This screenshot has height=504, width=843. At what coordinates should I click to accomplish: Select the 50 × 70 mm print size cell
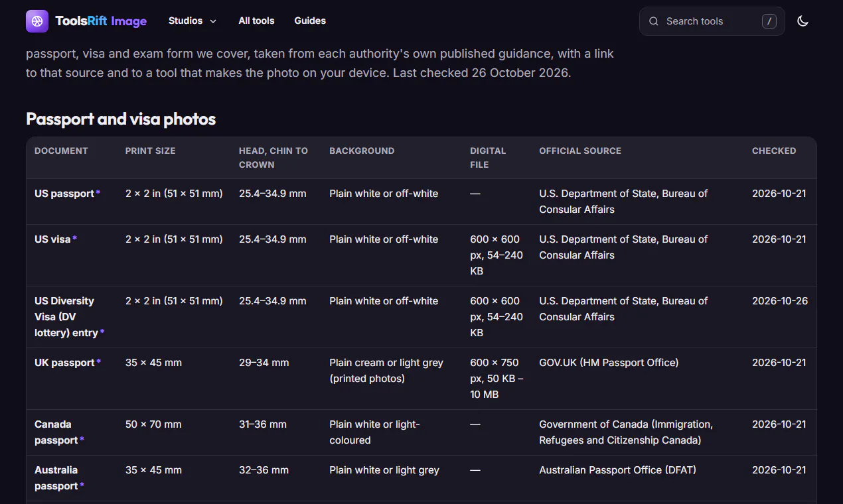click(153, 424)
